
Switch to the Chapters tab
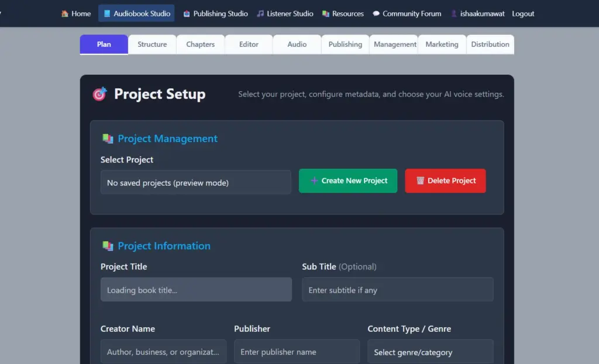tap(200, 44)
